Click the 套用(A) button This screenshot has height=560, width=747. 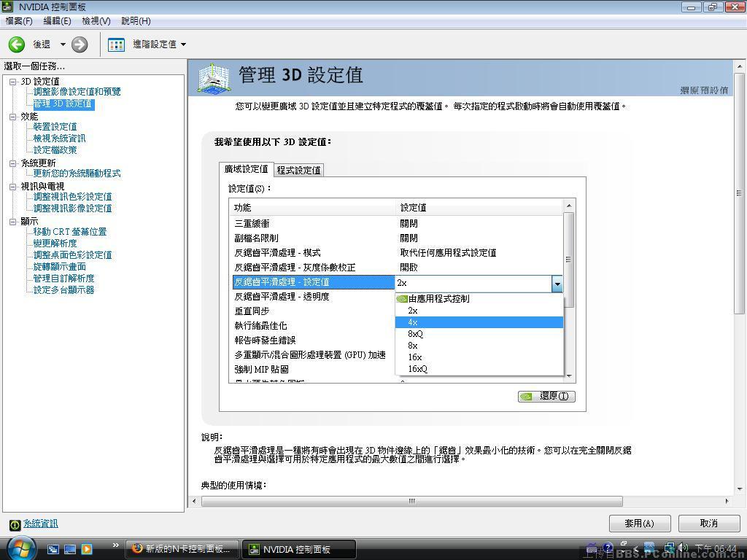(640, 523)
